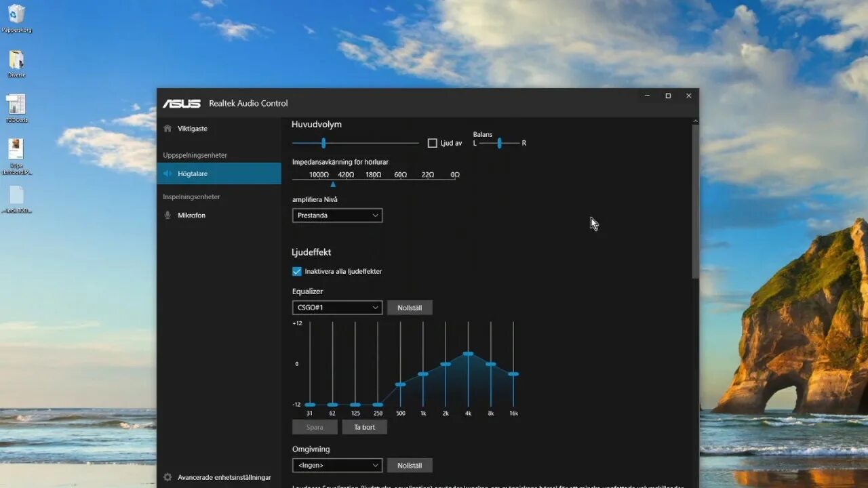
Task: Click the impedance indicator triangle marker
Action: (x=332, y=184)
